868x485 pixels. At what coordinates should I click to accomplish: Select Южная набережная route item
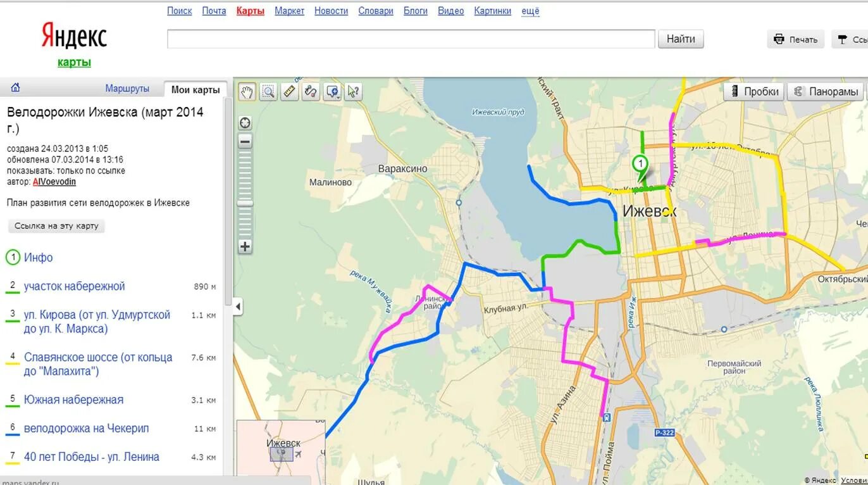coord(73,400)
